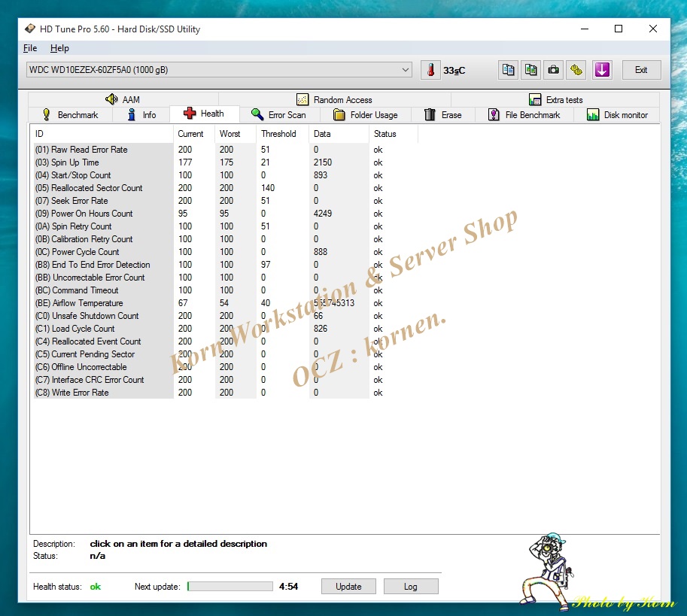The width and height of the screenshot is (687, 616).
Task: Click the Update button
Action: pyautogui.click(x=348, y=586)
